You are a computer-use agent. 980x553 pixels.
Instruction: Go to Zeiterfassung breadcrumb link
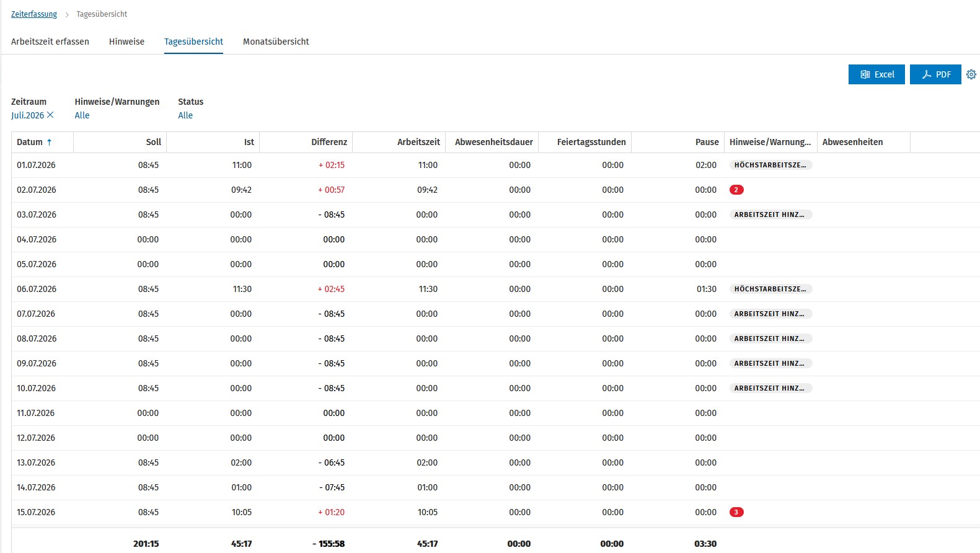click(34, 14)
